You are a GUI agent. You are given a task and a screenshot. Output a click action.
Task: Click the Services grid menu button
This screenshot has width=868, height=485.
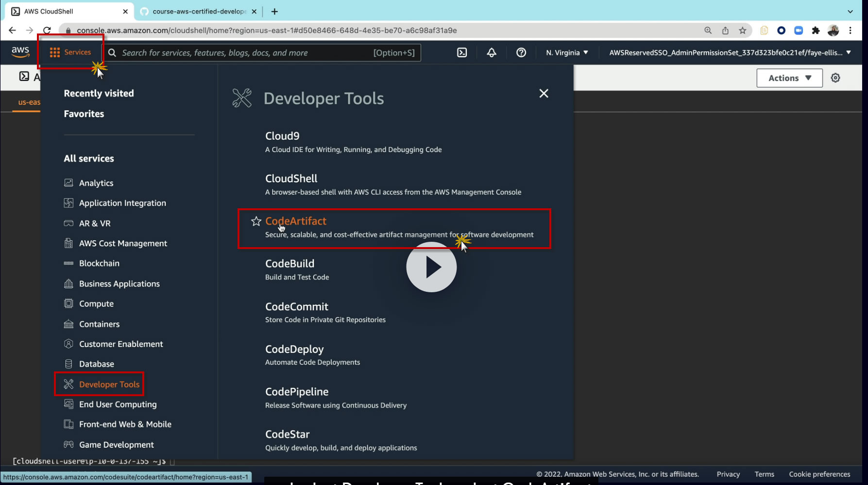coord(70,52)
